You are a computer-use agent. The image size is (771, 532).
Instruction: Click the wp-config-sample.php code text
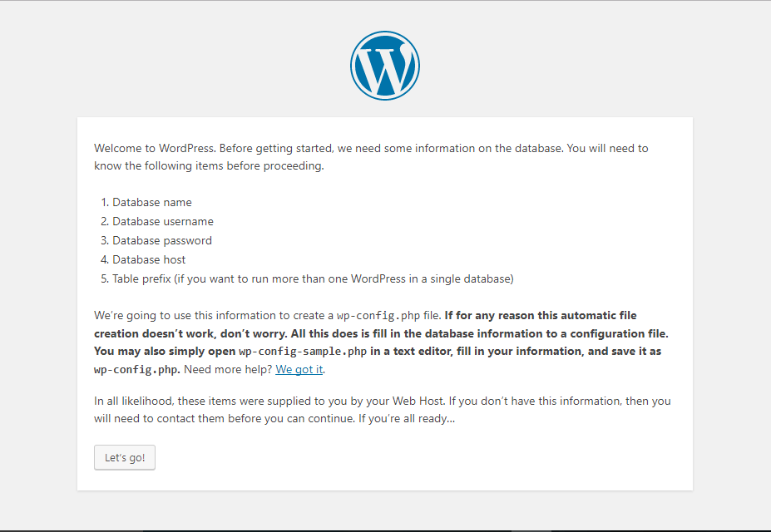(x=303, y=352)
